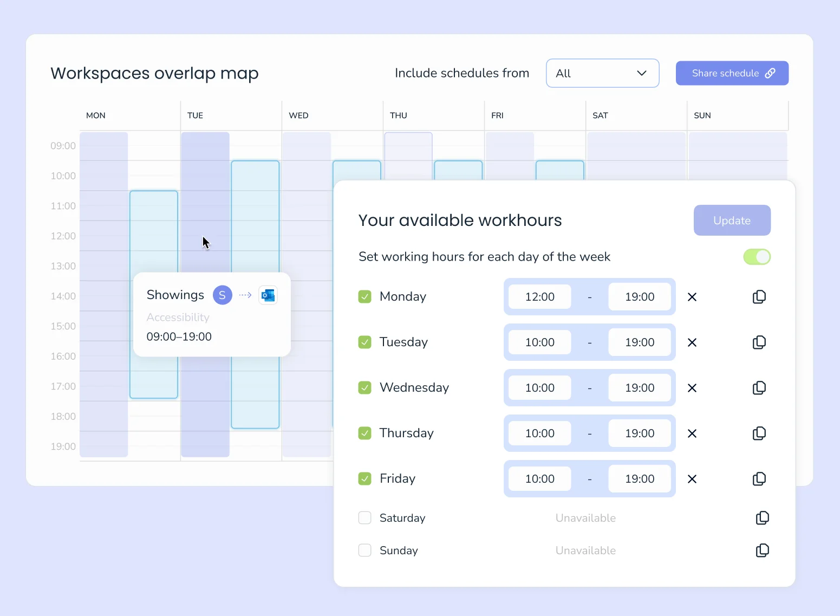This screenshot has width=840, height=616.
Task: Click the copy icon in Sunday row
Action: [x=763, y=550]
